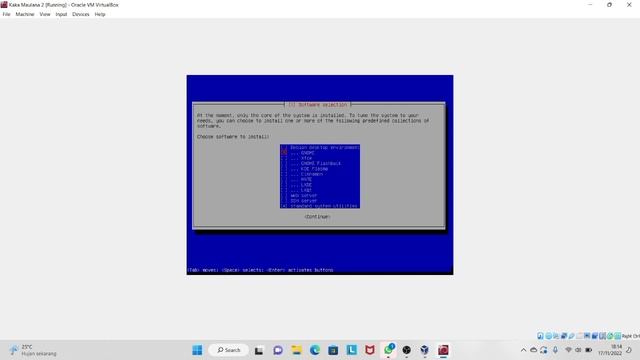Toggle the GNOME checkbox
The image size is (640, 360).
tap(284, 153)
